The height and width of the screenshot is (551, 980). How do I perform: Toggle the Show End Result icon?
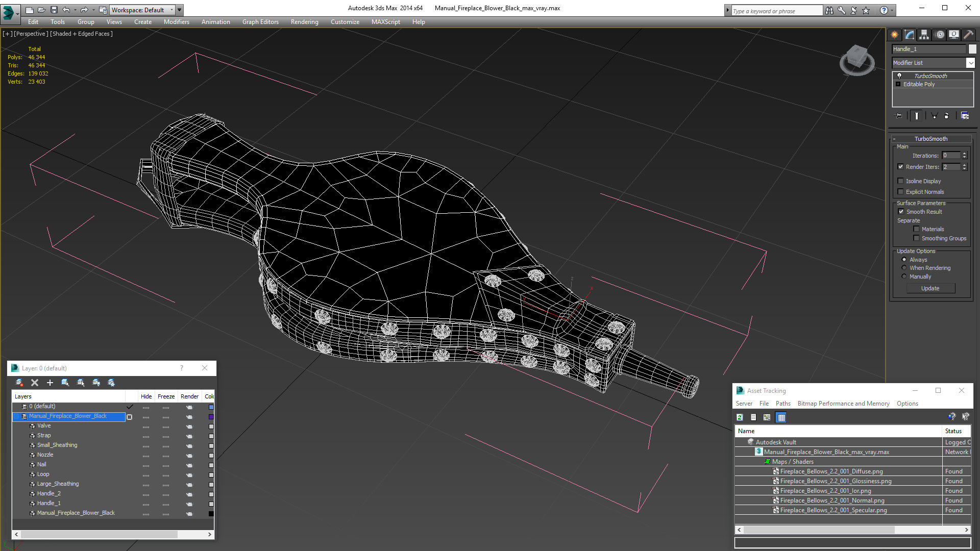click(917, 116)
